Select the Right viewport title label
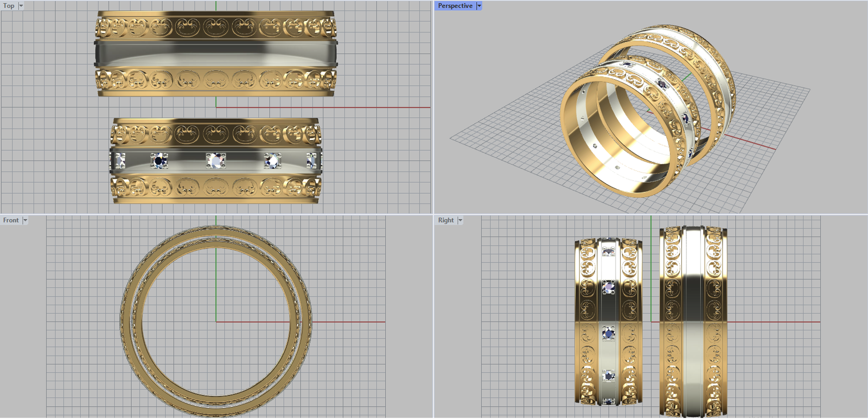This screenshot has width=868, height=419. coord(446,220)
